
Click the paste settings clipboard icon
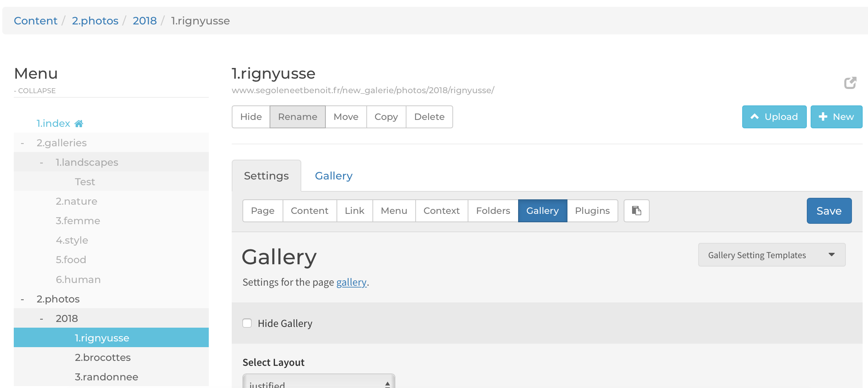coord(636,210)
